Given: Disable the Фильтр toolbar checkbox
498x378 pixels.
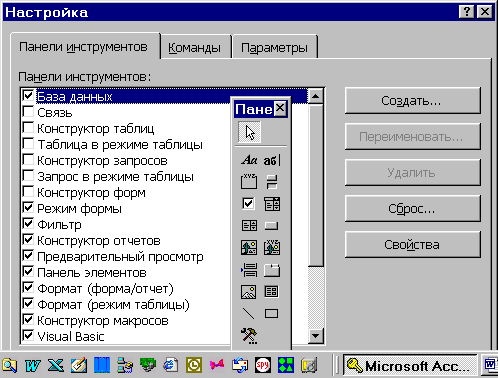Looking at the screenshot, I should click(x=28, y=223).
